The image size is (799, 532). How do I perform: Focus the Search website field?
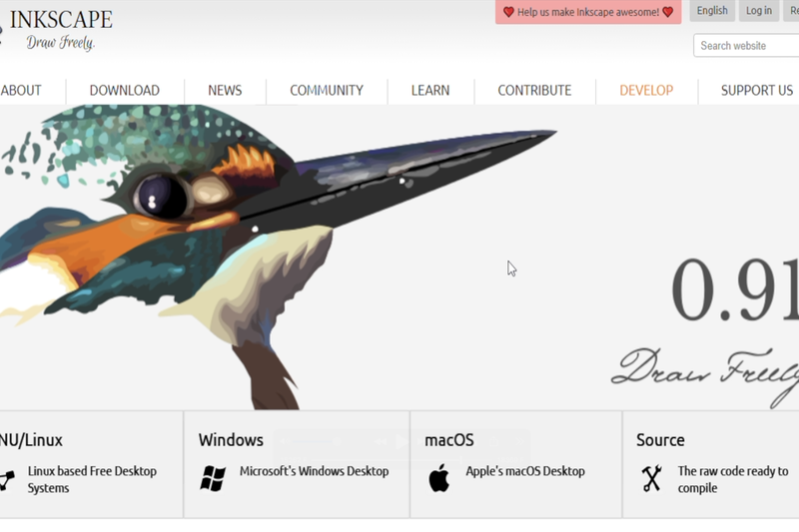(x=746, y=46)
